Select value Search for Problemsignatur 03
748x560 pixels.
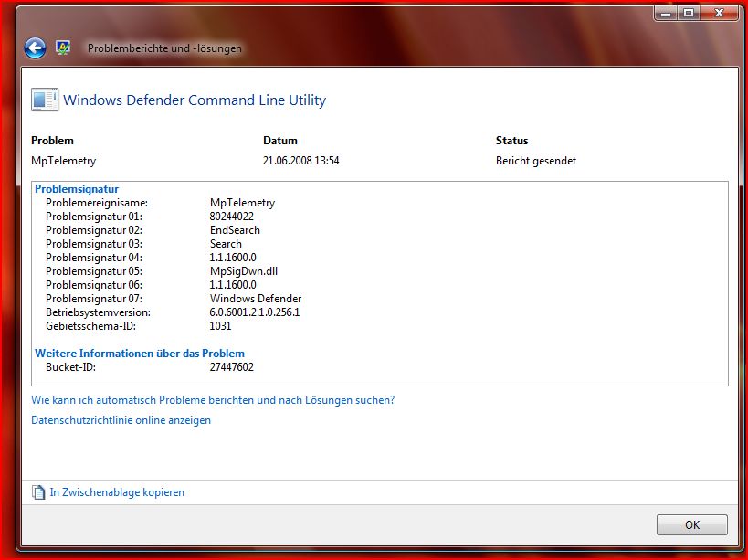(227, 244)
